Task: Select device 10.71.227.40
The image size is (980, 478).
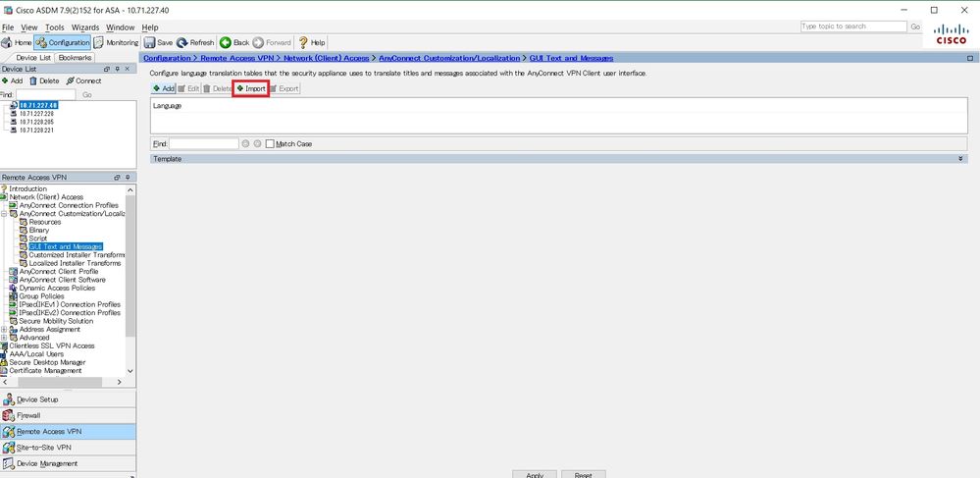Action: pyautogui.click(x=38, y=106)
